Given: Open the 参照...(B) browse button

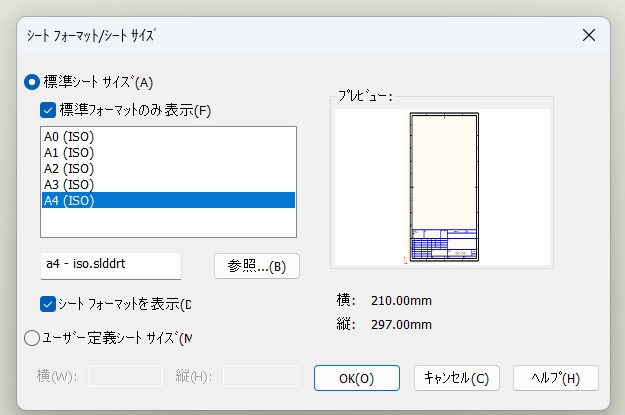Looking at the screenshot, I should click(x=257, y=266).
